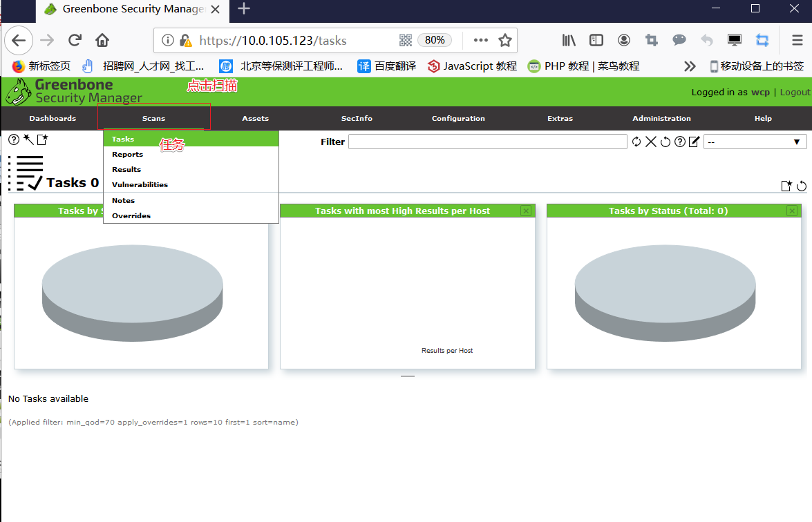Select Results in Scans dropdown
Screen dimensions: 812x522
click(191, 169)
